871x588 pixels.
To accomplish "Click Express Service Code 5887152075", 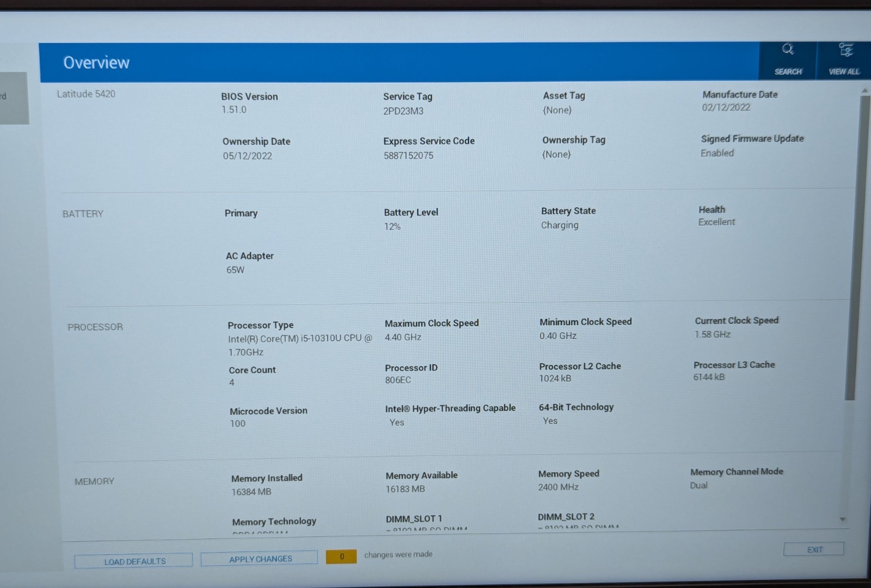I will pos(408,156).
